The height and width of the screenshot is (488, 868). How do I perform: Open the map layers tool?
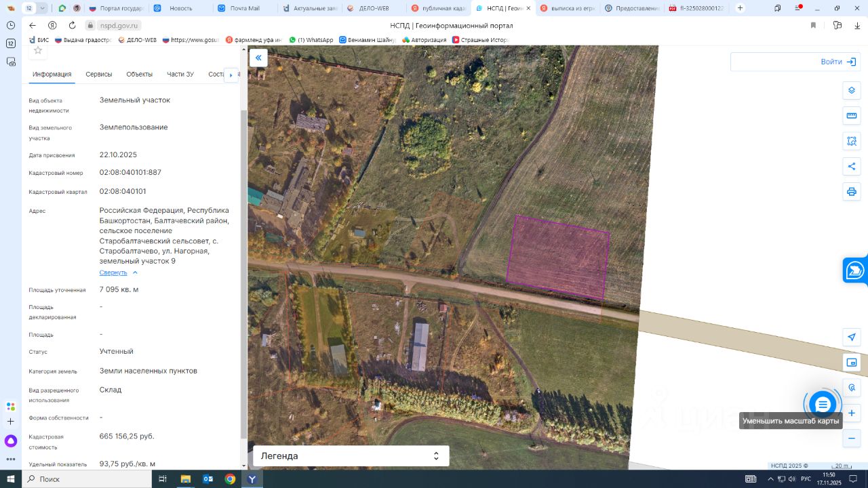point(852,90)
